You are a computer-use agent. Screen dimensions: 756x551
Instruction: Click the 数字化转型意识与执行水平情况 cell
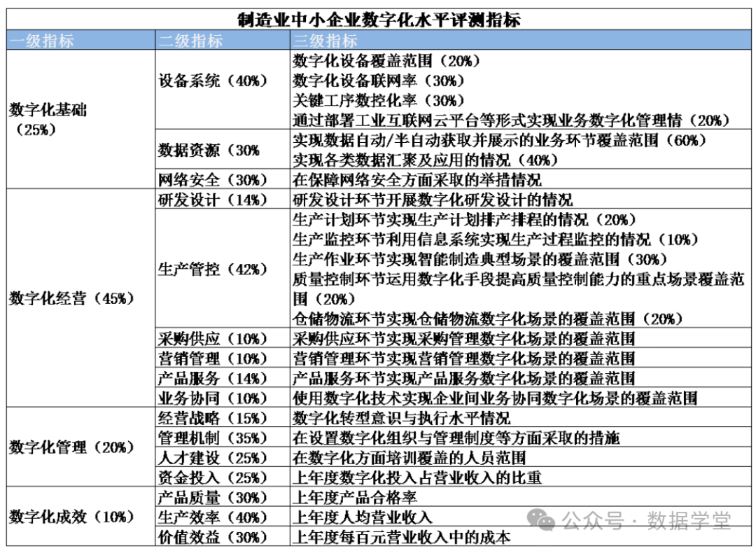pyautogui.click(x=402, y=419)
